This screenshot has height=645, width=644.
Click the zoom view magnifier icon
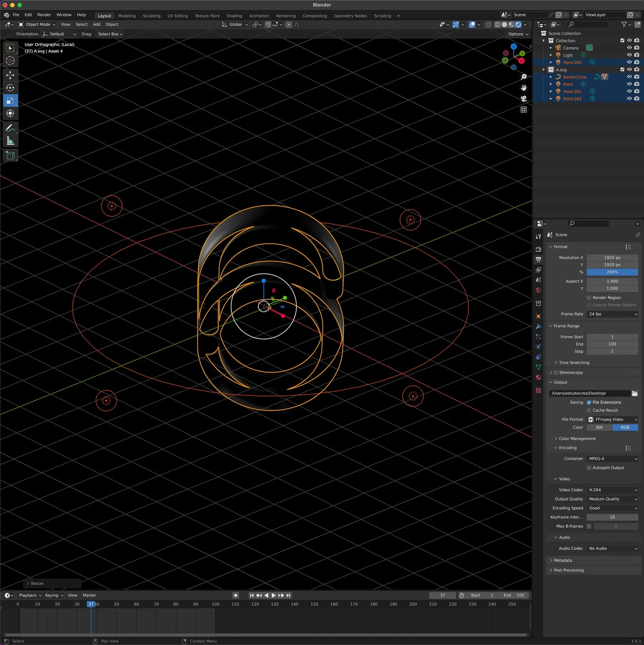click(x=523, y=77)
